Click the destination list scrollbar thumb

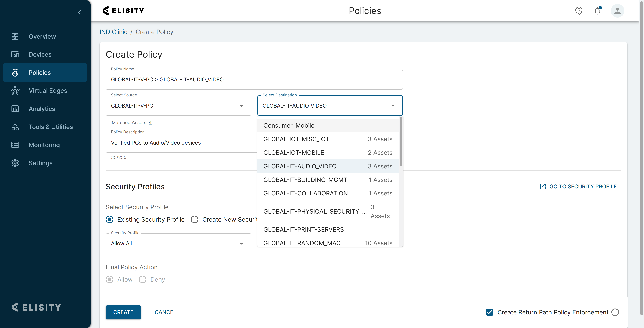coord(401,142)
